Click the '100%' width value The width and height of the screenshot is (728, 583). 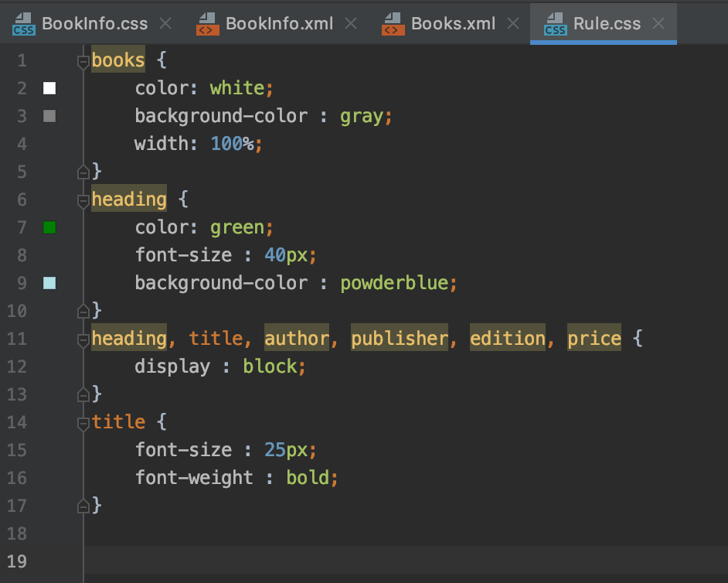(233, 144)
